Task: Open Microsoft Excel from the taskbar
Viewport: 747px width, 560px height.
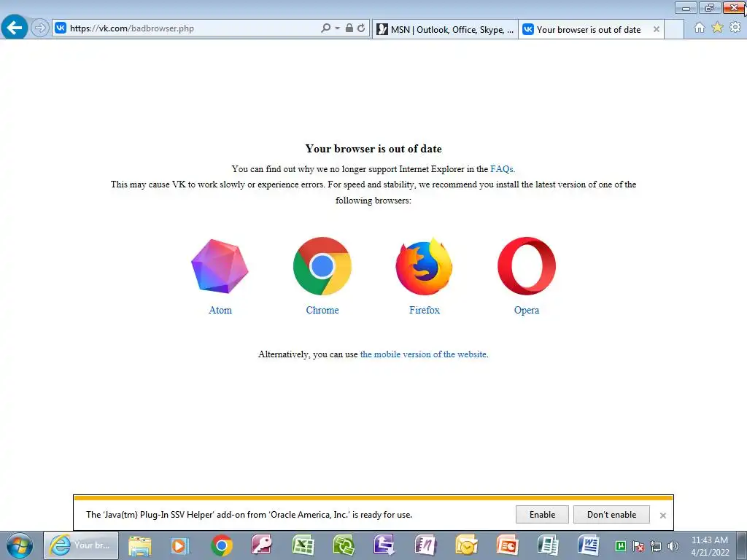Action: (x=303, y=545)
